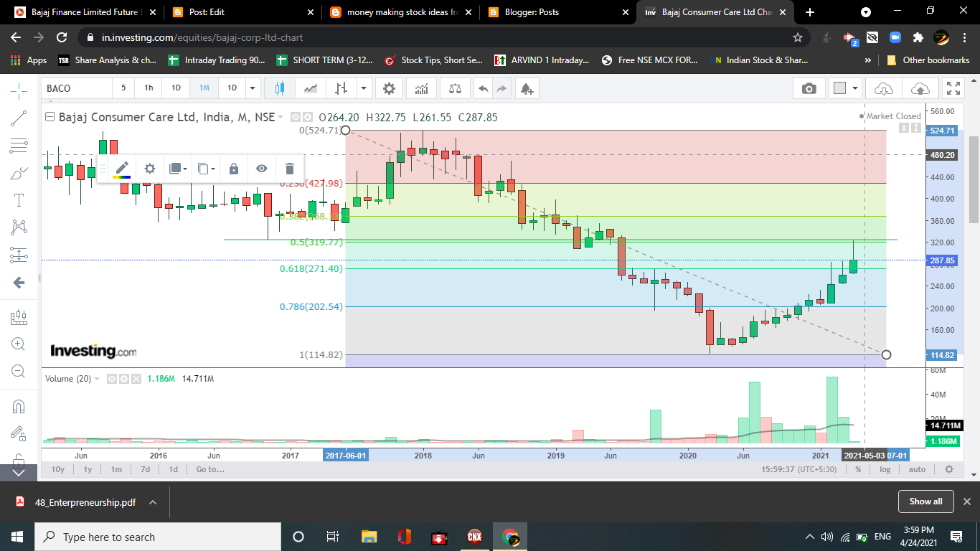Open Chrome from the Windows taskbar

510,537
